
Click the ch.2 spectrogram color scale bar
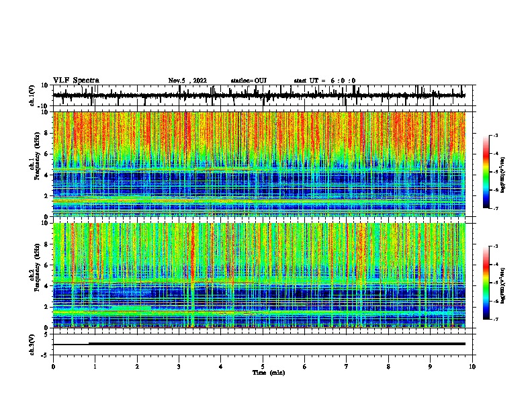486,283
